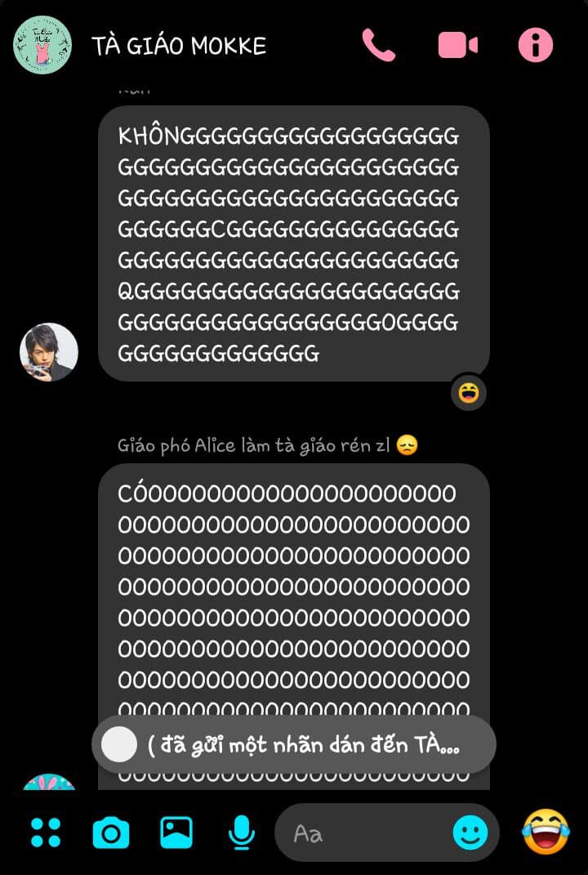Tap the sender's profile photo beside the KHÔNGGG message
This screenshot has height=875, width=588.
(x=49, y=352)
